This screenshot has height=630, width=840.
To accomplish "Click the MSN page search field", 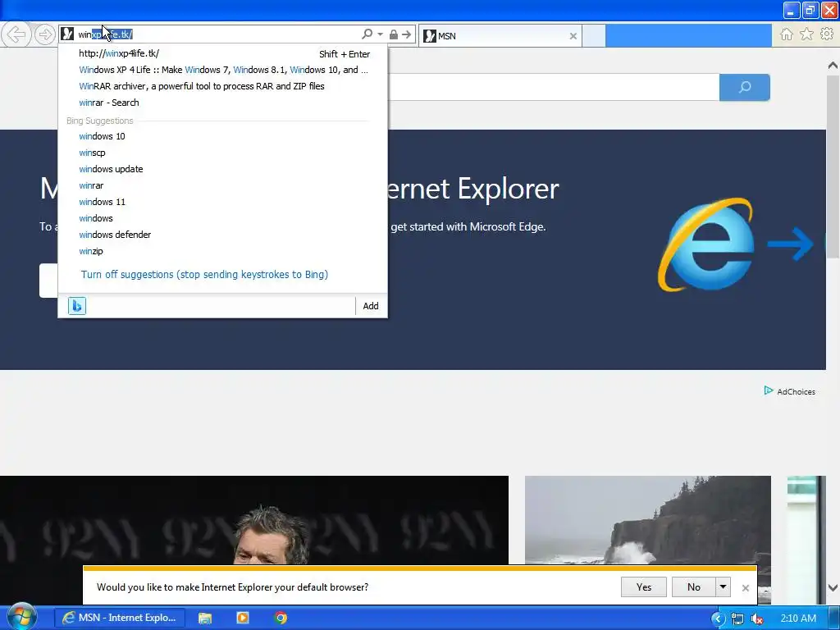I will (554, 87).
